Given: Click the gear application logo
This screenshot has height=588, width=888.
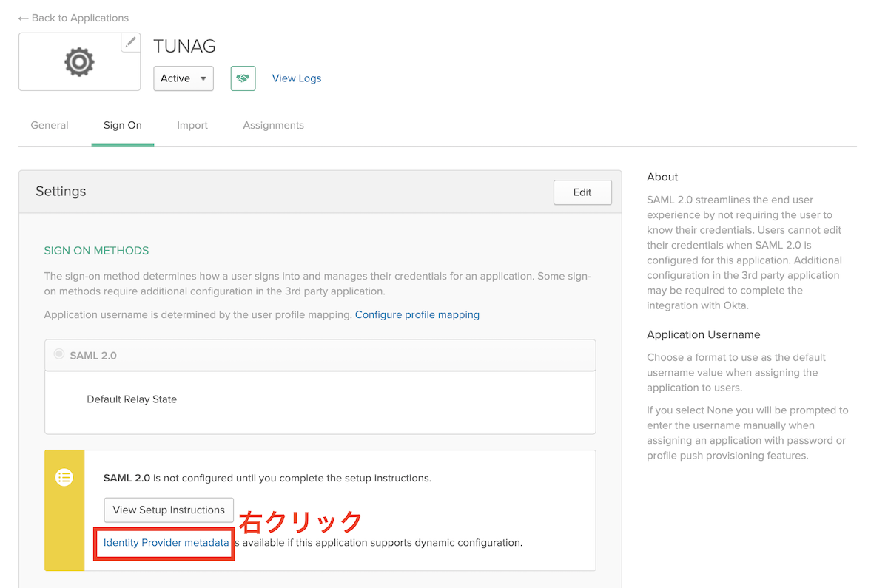Looking at the screenshot, I should [79, 62].
